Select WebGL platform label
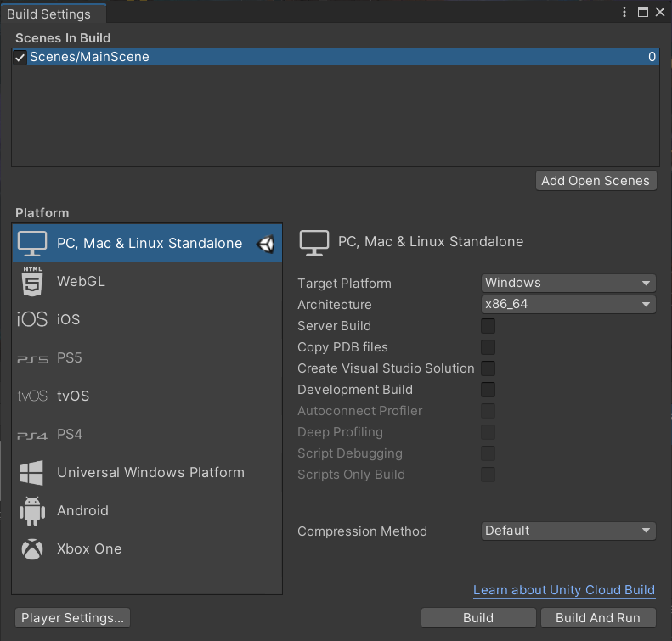Viewport: 672px width, 641px height. point(81,281)
